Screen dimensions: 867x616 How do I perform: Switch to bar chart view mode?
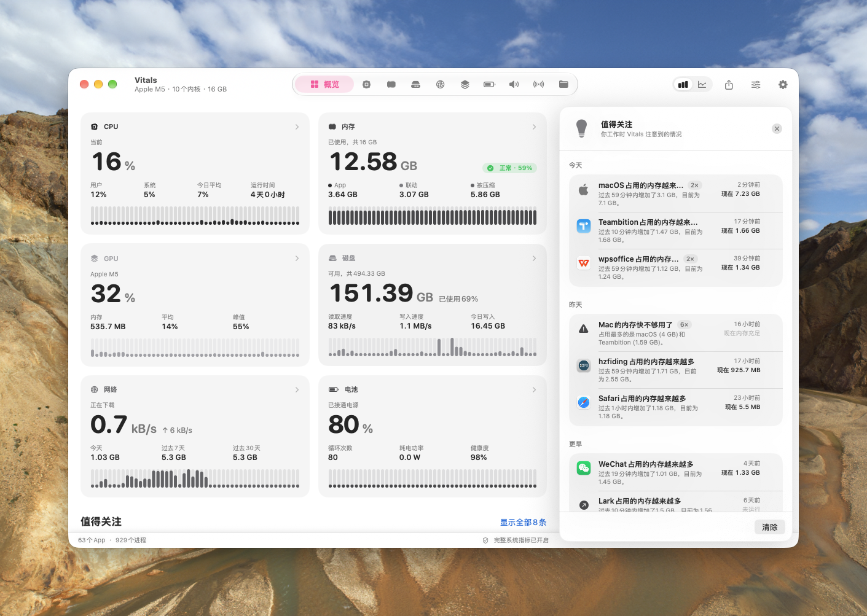pyautogui.click(x=683, y=85)
